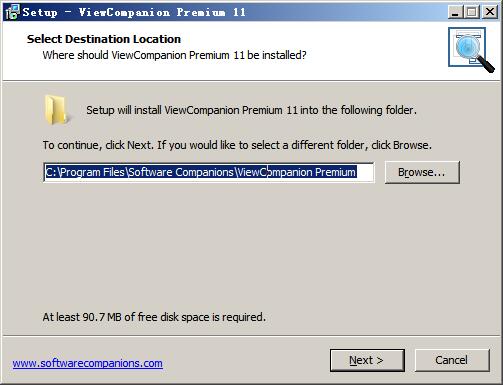Click the Setup installer icon in title bar
This screenshot has height=385, width=503.
pos(12,12)
